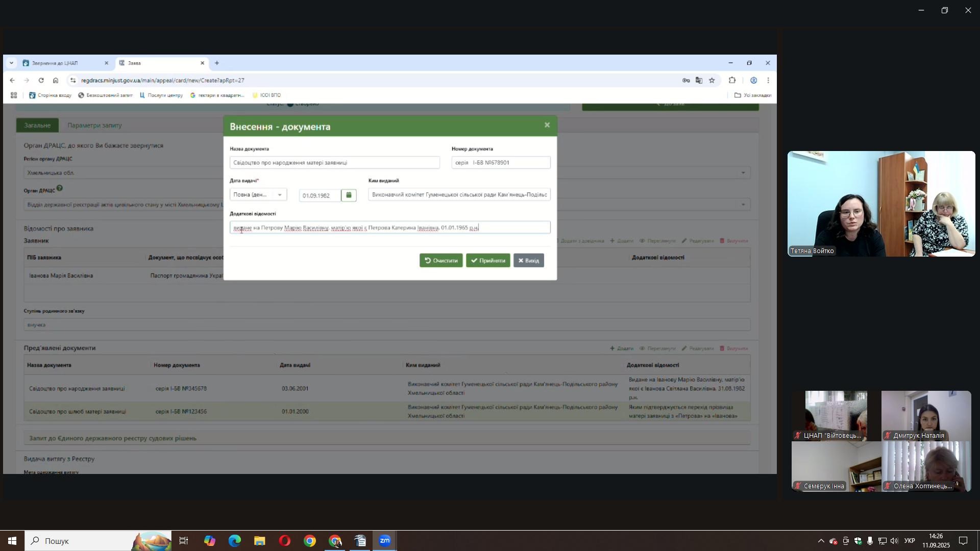Open the browser extensions puzzle icon
Image resolution: width=980 pixels, height=551 pixels.
click(x=732, y=80)
